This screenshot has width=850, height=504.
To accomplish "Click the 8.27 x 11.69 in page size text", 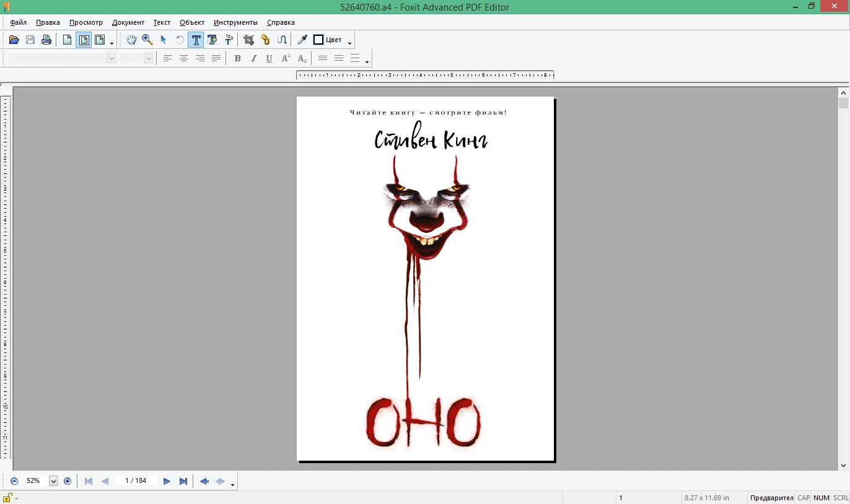I will 707,498.
